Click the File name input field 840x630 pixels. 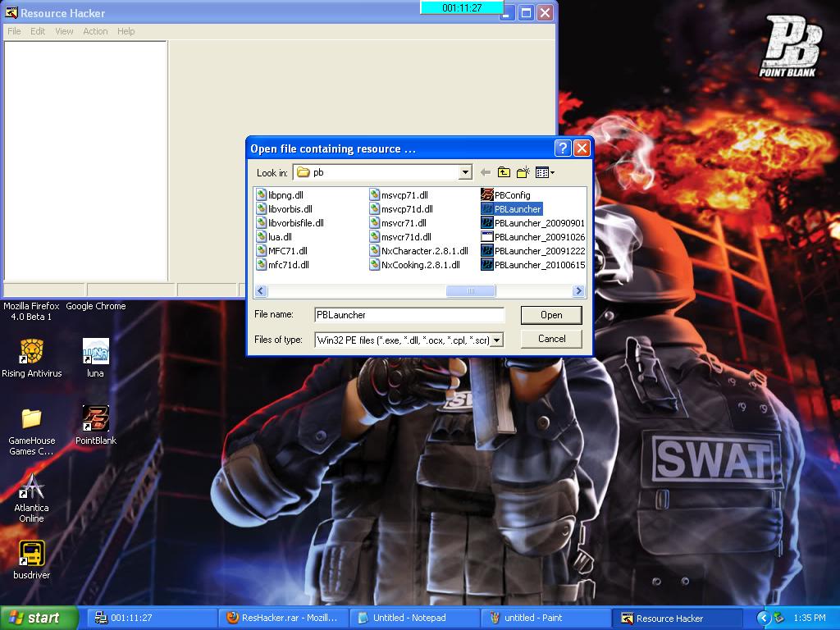click(x=409, y=315)
